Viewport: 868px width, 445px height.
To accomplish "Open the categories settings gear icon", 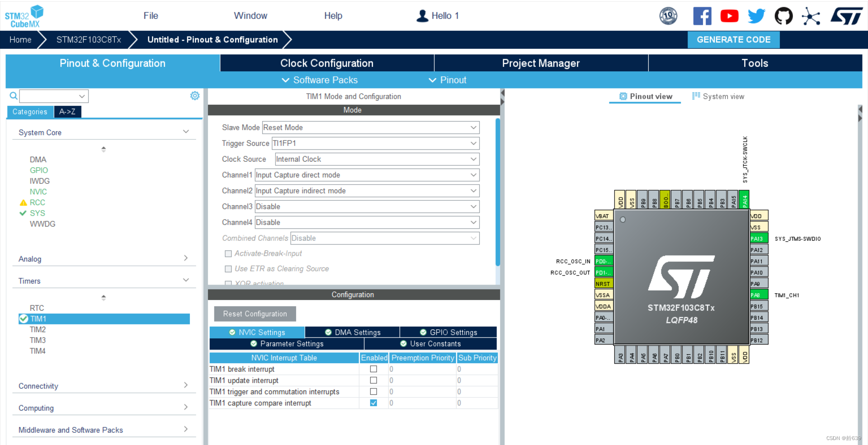I will (x=195, y=96).
